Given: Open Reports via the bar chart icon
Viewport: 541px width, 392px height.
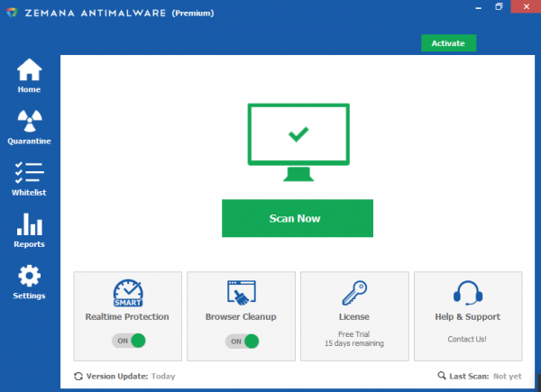Looking at the screenshot, I should [30, 224].
